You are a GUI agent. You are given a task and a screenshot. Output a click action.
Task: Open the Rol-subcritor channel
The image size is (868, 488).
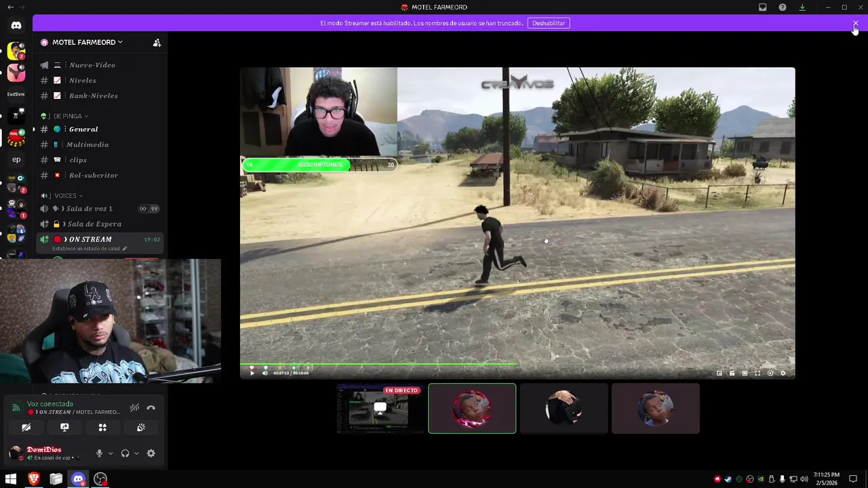[100, 176]
